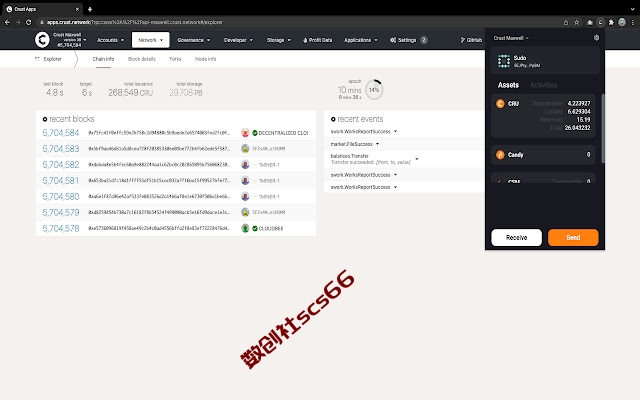The width and height of the screenshot is (640, 400).
Task: Go back in the browser
Action: 7,22
